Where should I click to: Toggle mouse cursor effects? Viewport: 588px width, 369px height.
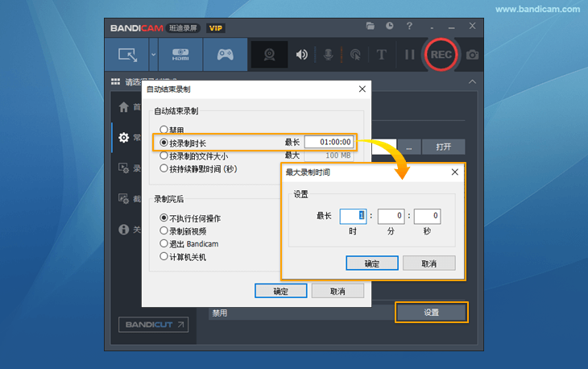pos(355,55)
